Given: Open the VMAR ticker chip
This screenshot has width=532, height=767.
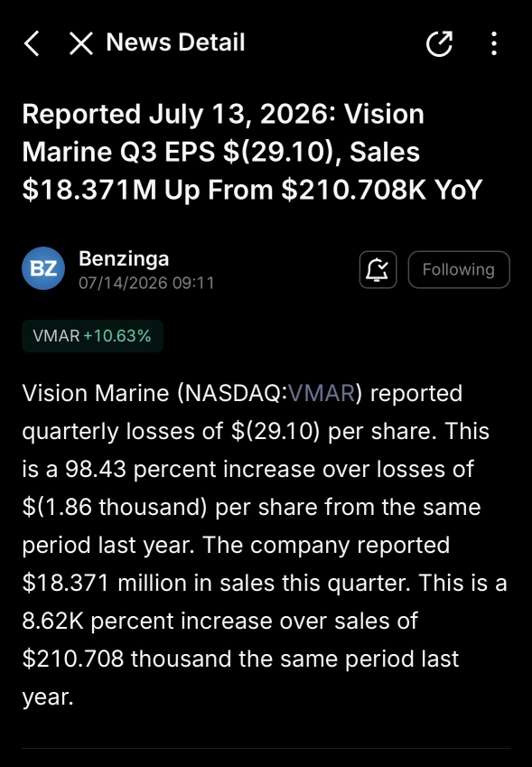Looking at the screenshot, I should click(92, 336).
